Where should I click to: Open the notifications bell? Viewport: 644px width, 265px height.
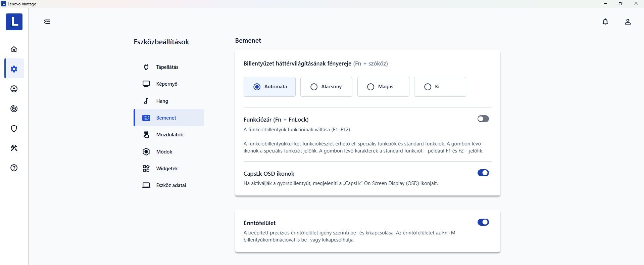[605, 22]
